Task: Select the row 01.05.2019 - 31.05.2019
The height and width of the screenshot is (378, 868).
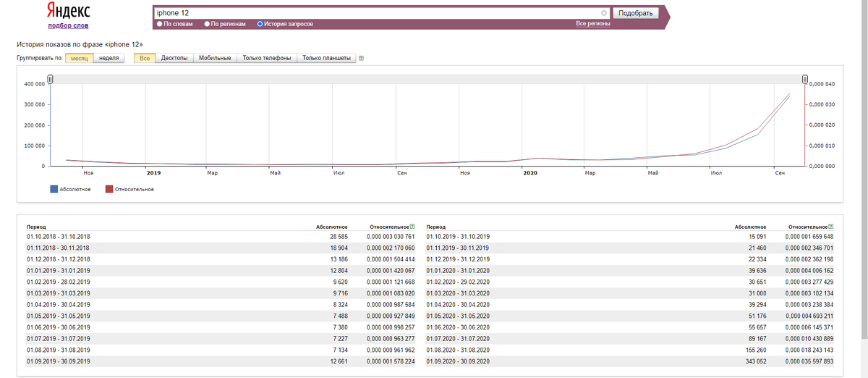Action: tap(221, 316)
